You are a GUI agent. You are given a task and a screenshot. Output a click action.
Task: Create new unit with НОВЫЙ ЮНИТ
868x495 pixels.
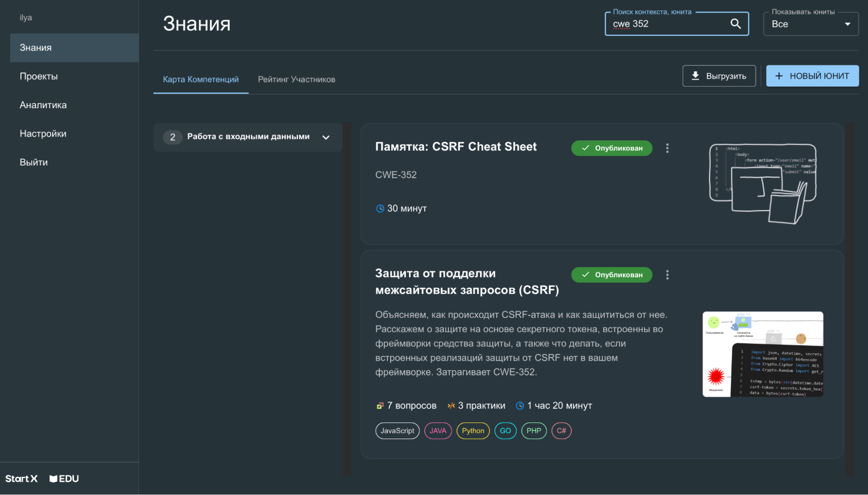coord(812,76)
